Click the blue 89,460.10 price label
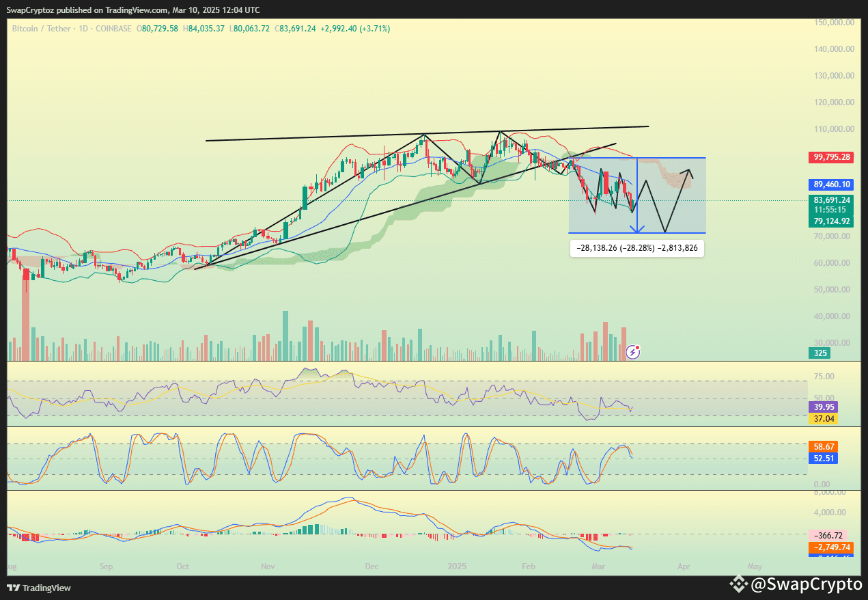Viewport: 868px width, 600px height. click(x=830, y=185)
